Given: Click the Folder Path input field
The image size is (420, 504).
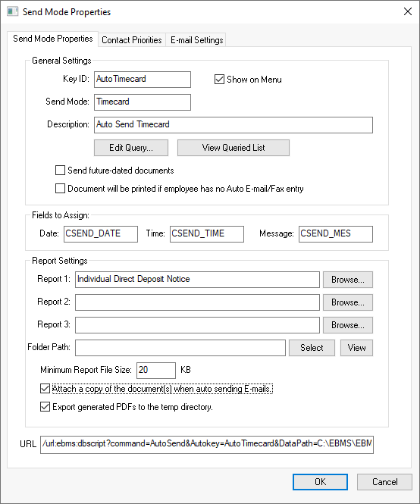Looking at the screenshot, I should point(180,348).
